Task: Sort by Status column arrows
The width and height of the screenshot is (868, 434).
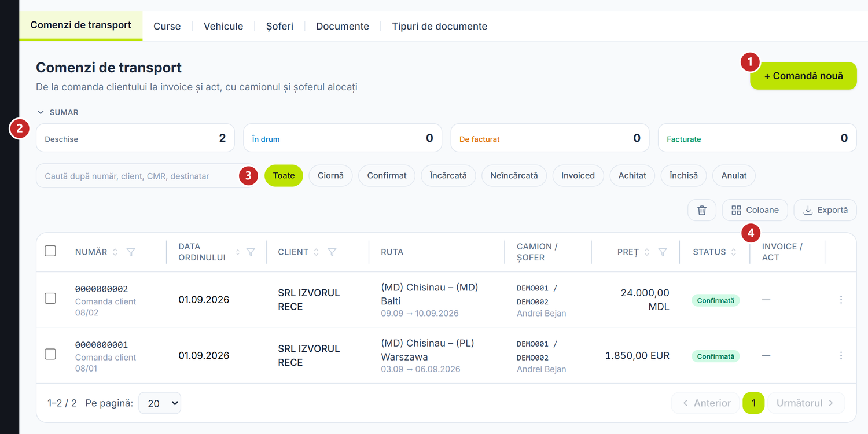Action: tap(734, 252)
